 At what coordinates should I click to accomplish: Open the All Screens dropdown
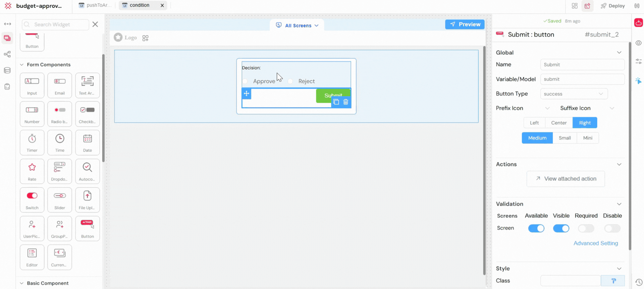point(297,25)
